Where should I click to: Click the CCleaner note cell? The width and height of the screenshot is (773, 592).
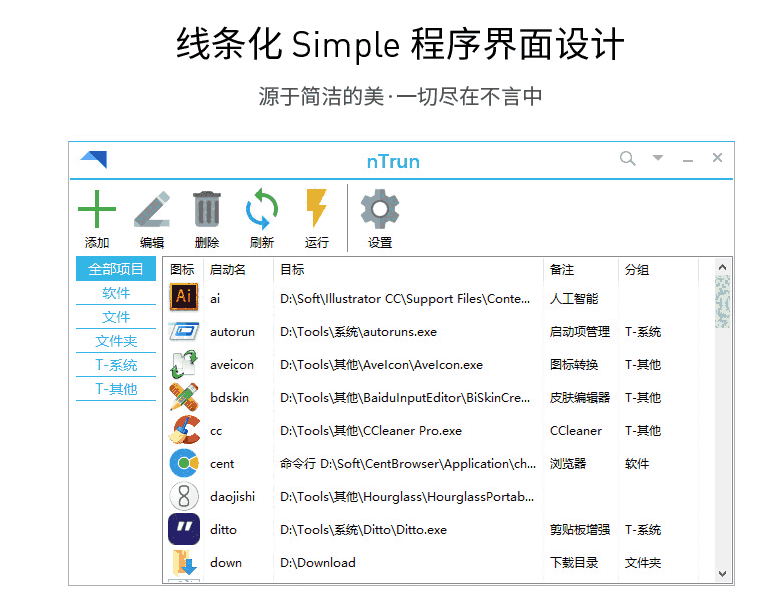click(x=576, y=431)
